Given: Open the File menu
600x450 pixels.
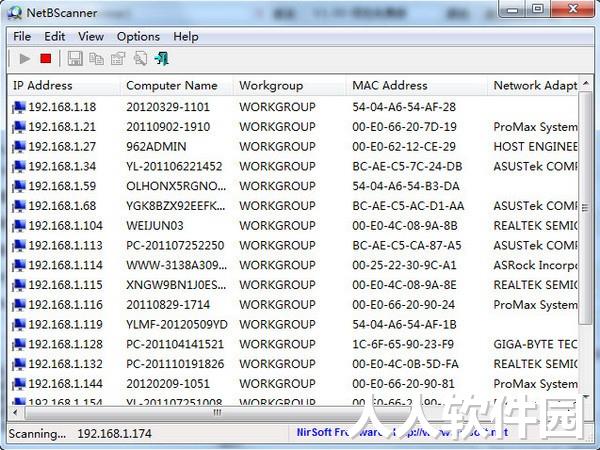Looking at the screenshot, I should (x=22, y=37).
